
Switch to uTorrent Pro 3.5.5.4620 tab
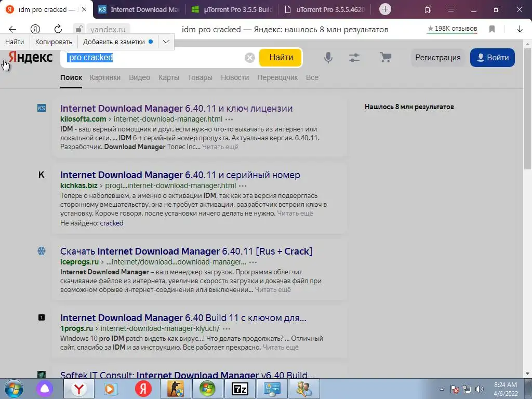[325, 9]
